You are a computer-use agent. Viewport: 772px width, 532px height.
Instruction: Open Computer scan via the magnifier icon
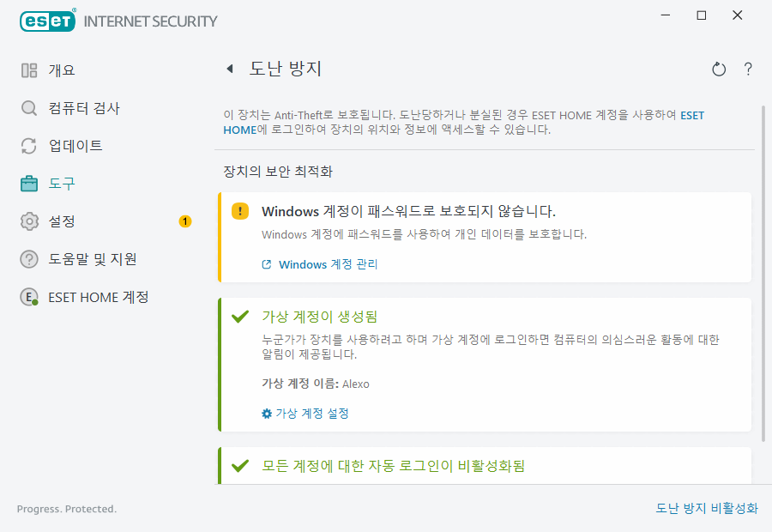coord(28,107)
